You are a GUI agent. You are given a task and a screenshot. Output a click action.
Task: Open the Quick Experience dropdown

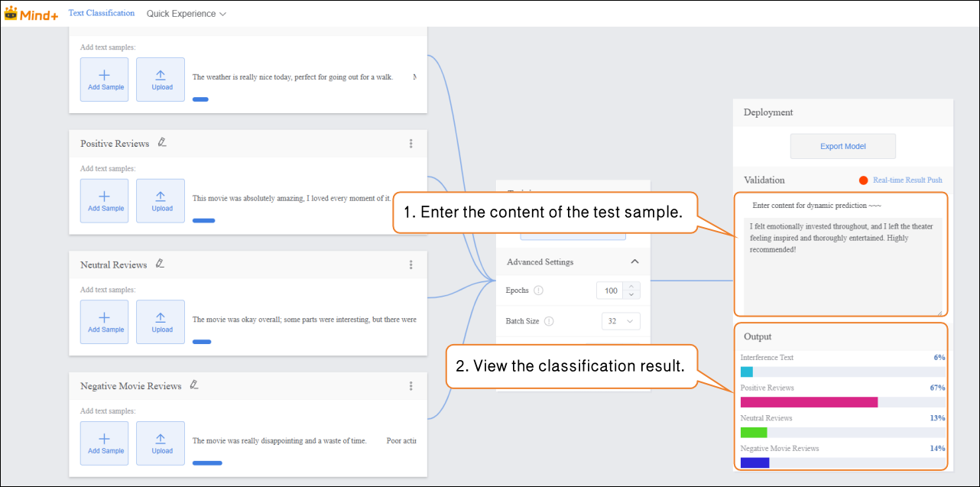pyautogui.click(x=186, y=14)
